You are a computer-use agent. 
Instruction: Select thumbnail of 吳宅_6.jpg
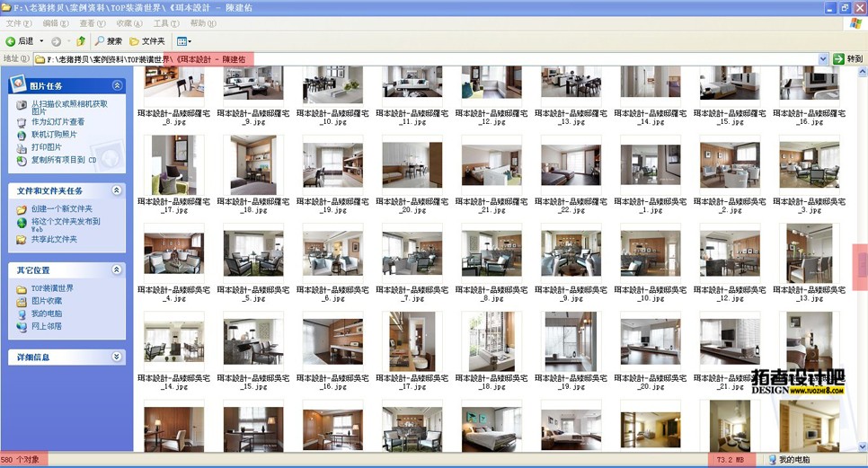(332, 253)
